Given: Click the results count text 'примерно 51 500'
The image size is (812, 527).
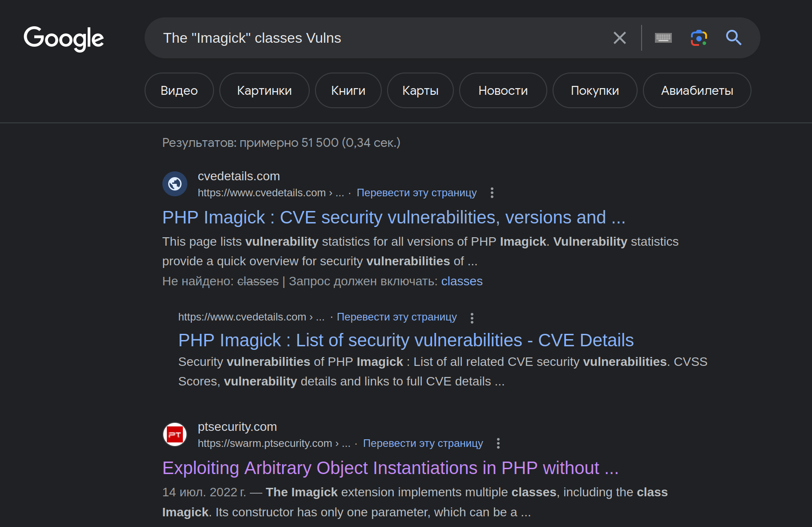Looking at the screenshot, I should tap(289, 142).
